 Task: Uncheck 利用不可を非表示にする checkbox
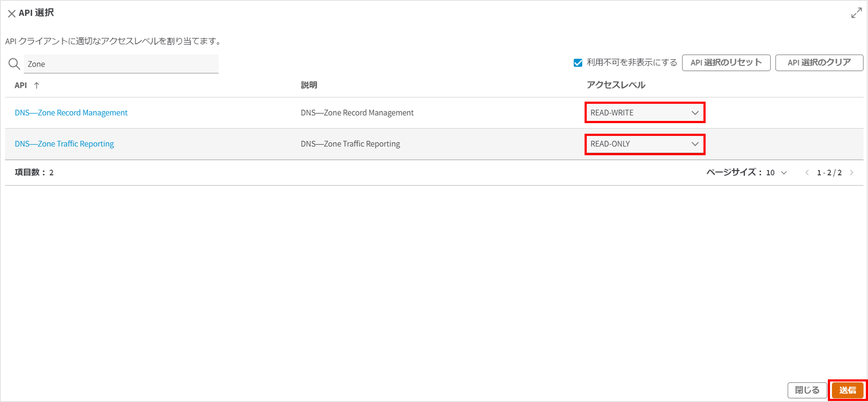tap(578, 63)
